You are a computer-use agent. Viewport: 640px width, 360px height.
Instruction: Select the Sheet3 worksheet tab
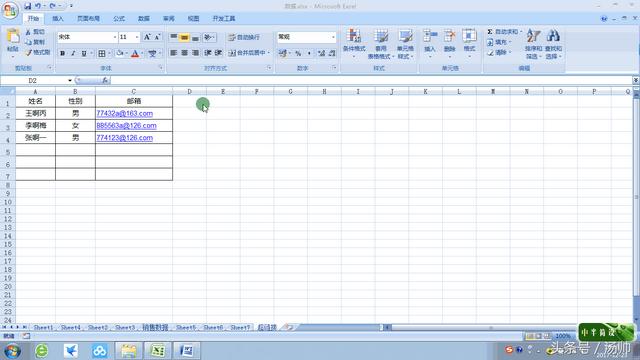coord(125,327)
